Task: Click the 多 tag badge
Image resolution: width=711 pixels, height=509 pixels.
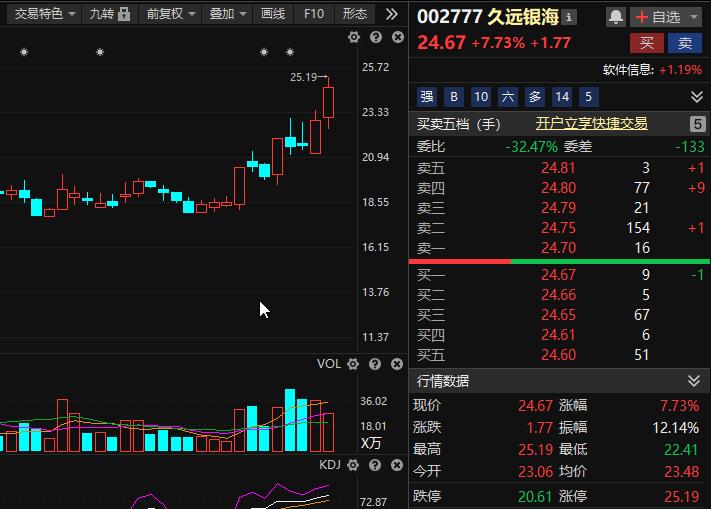Action: [535, 97]
